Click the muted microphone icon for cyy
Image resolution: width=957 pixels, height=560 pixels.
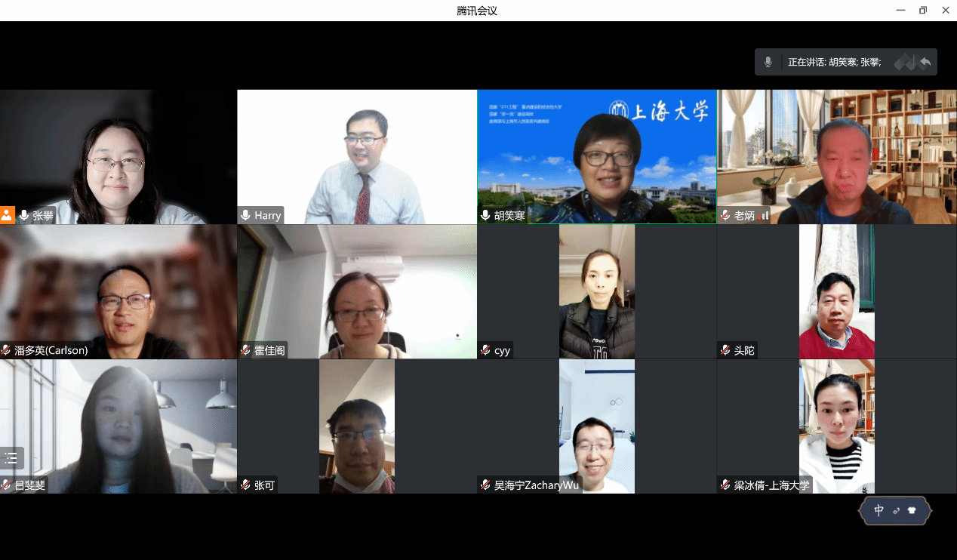[x=485, y=350]
